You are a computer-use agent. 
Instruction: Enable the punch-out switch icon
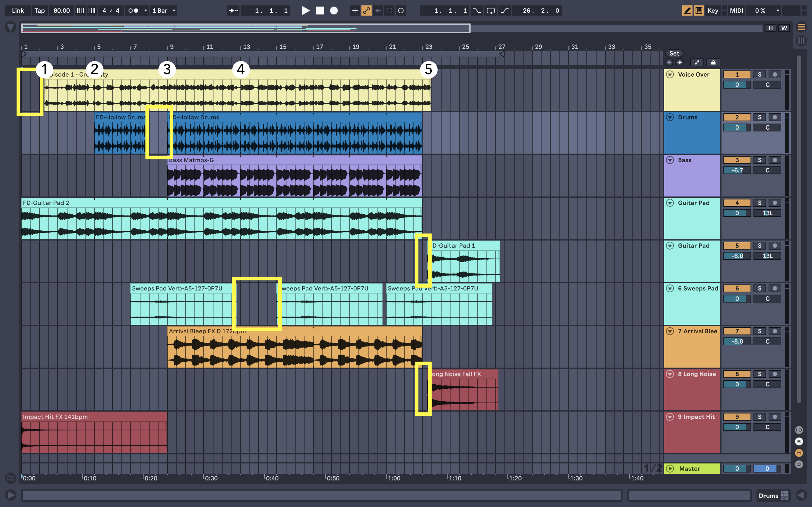pyautogui.click(x=504, y=10)
